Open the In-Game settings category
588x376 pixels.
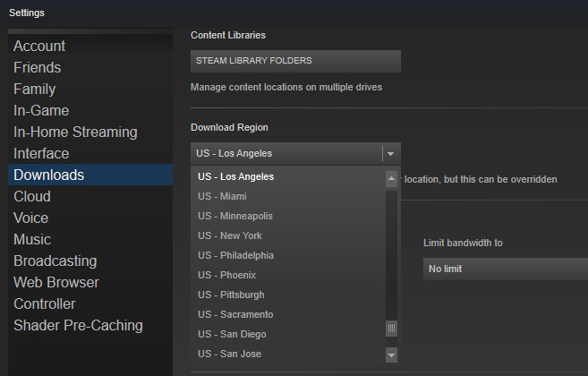coord(90,110)
